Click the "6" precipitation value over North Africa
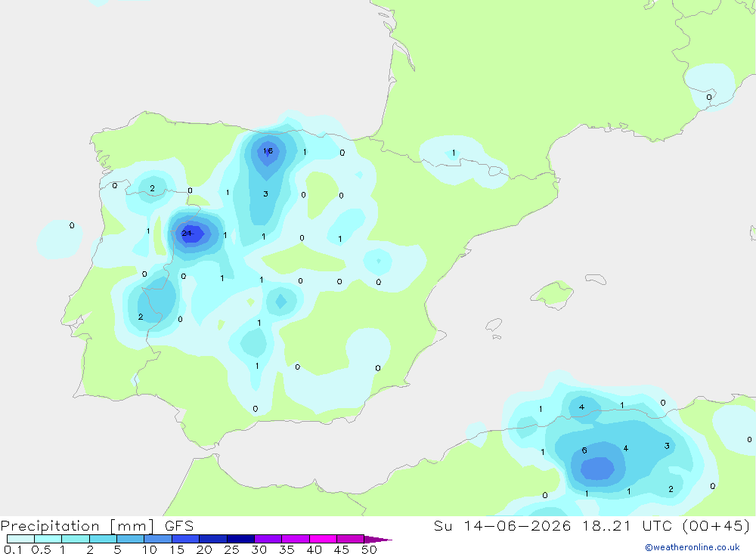 [x=584, y=450]
